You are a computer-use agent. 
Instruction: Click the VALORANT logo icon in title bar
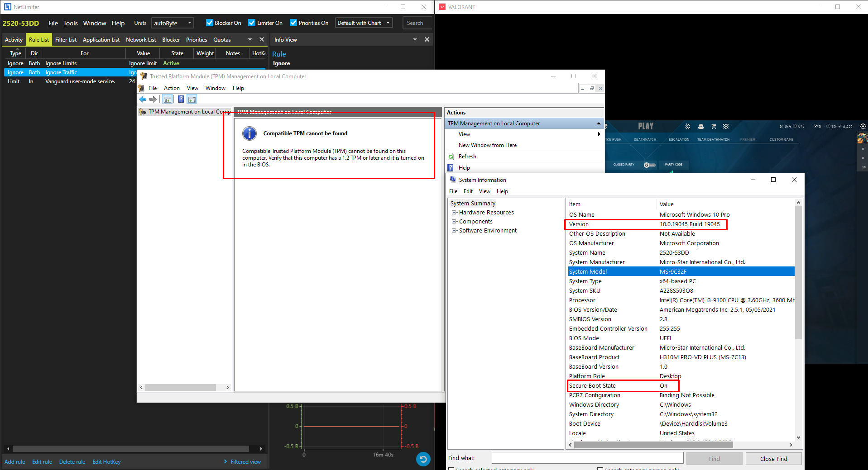442,7
